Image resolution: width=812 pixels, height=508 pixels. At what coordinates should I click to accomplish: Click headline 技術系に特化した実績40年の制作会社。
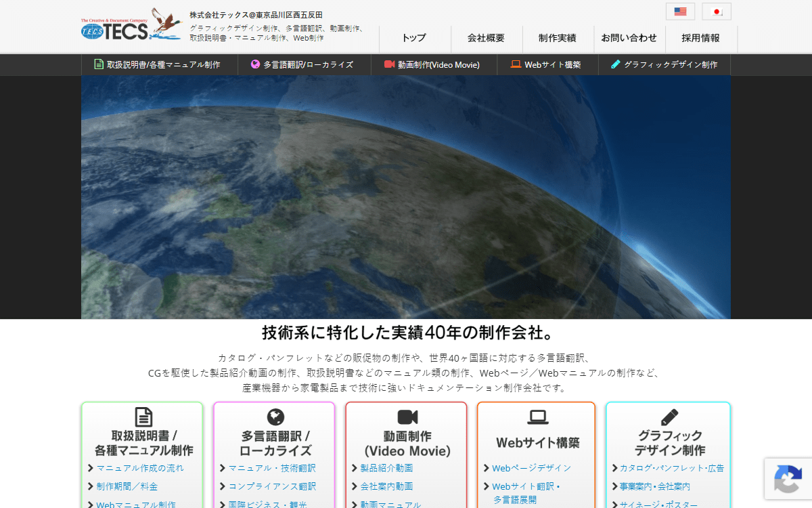(x=408, y=333)
